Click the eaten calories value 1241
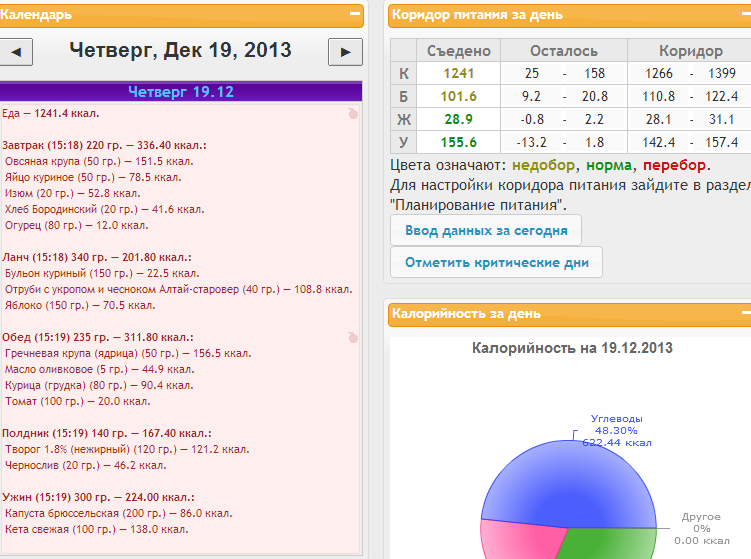This screenshot has width=751, height=559. (458, 73)
